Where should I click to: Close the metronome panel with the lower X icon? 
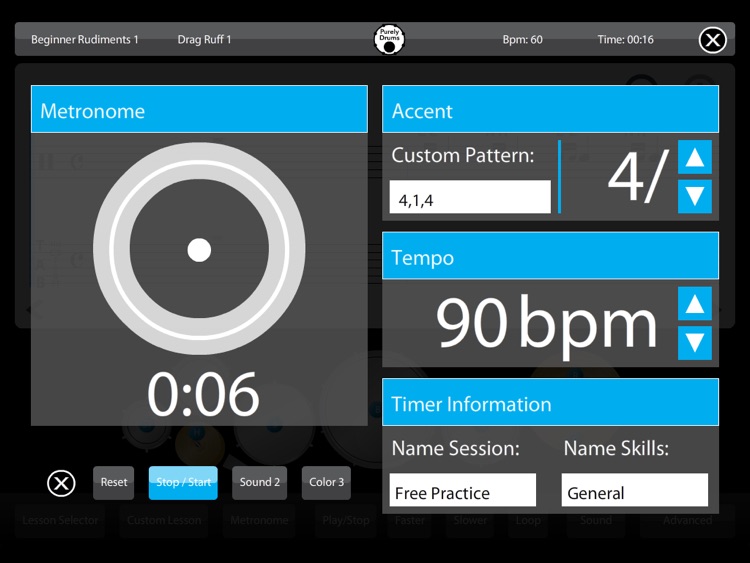pos(61,483)
